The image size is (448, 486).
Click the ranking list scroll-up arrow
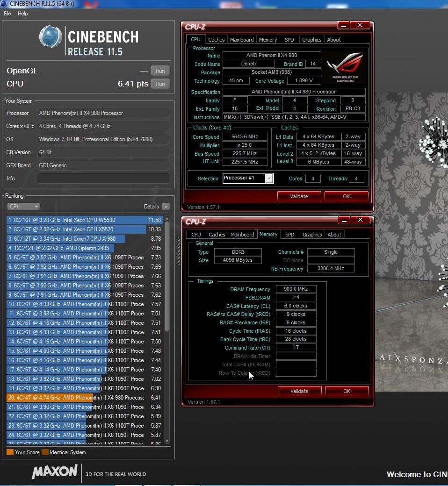(167, 219)
